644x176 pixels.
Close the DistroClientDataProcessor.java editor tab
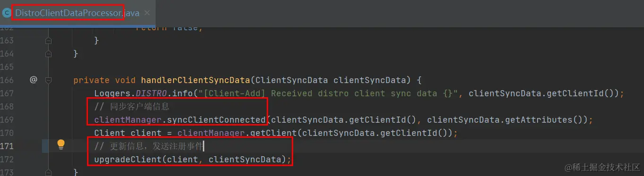tap(147, 13)
